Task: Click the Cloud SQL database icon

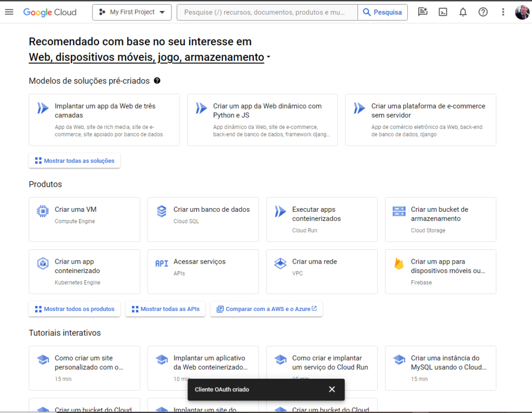Action: [162, 211]
